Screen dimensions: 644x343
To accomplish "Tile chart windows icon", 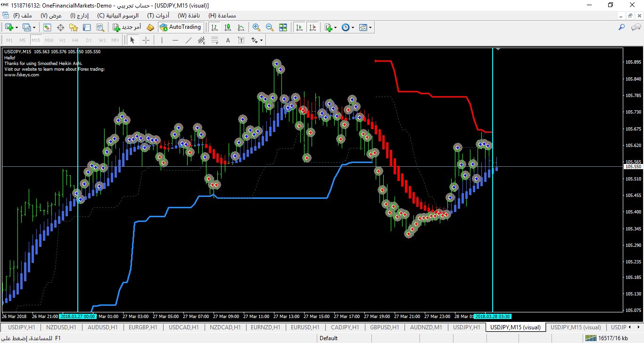I will point(283,27).
